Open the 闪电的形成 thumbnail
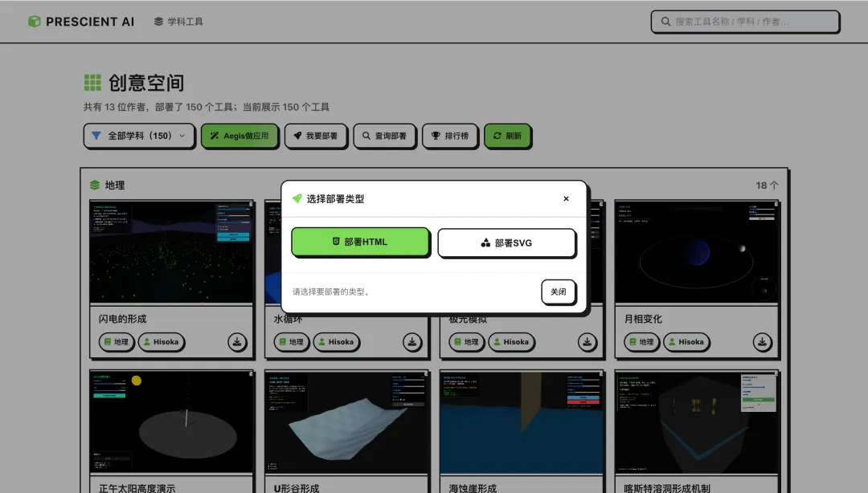This screenshot has width=868, height=493. click(172, 252)
